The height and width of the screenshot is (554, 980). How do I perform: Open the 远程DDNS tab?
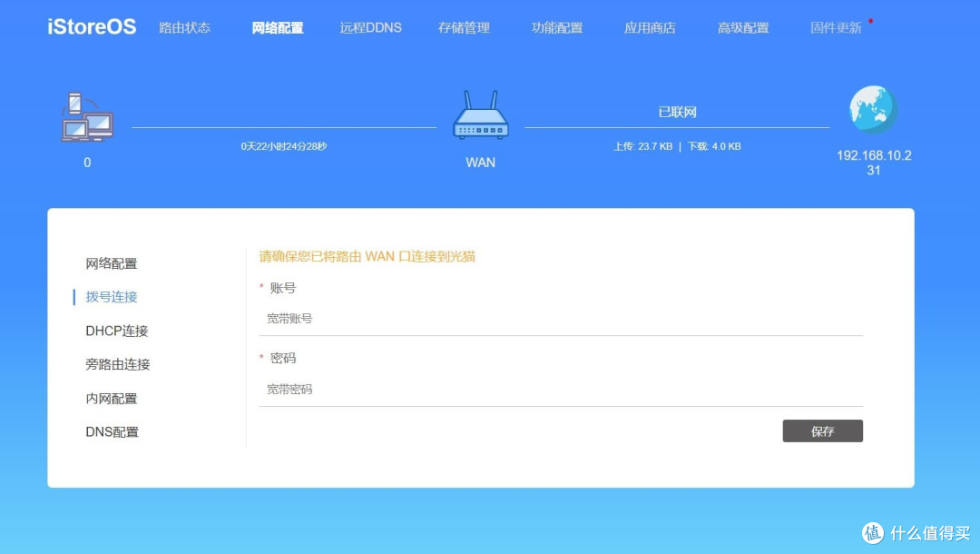coord(370,27)
